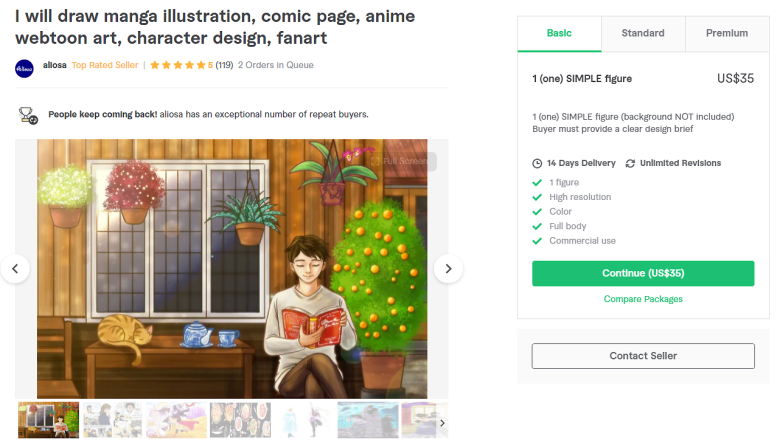Viewport: 780px width, 448px height.
Task: Click the aliosa seller avatar icon
Action: point(24,69)
